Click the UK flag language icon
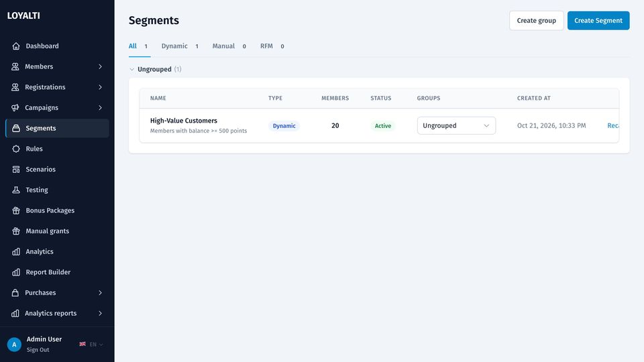 click(x=83, y=344)
